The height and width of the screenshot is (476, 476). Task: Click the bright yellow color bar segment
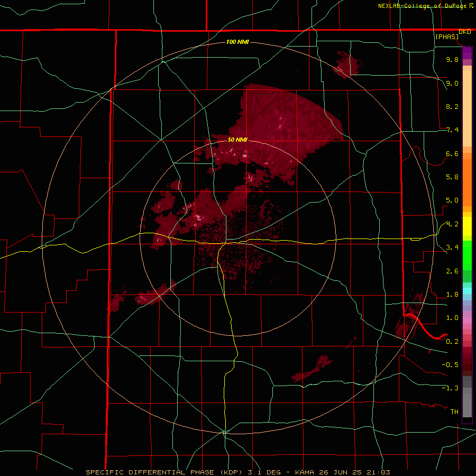(x=467, y=226)
